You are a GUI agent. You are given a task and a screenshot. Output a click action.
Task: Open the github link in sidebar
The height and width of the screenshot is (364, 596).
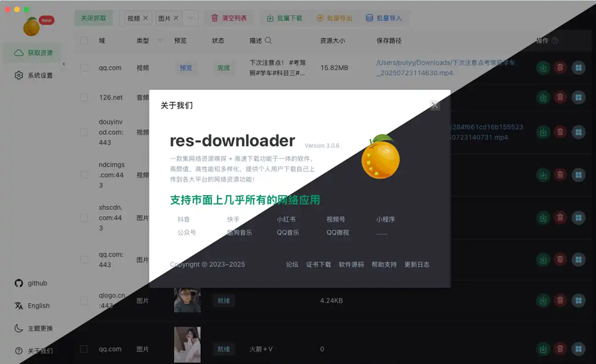(x=37, y=283)
